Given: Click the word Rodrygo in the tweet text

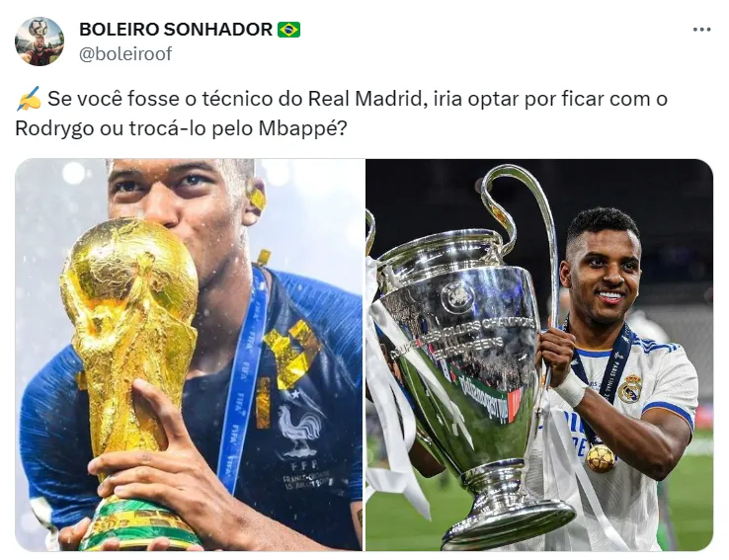Looking at the screenshot, I should (x=54, y=128).
